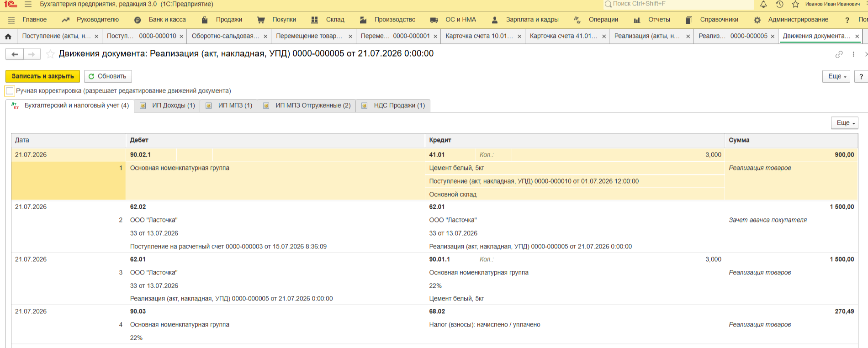
Task: Select credit account 41.01 cell
Action: (450, 155)
